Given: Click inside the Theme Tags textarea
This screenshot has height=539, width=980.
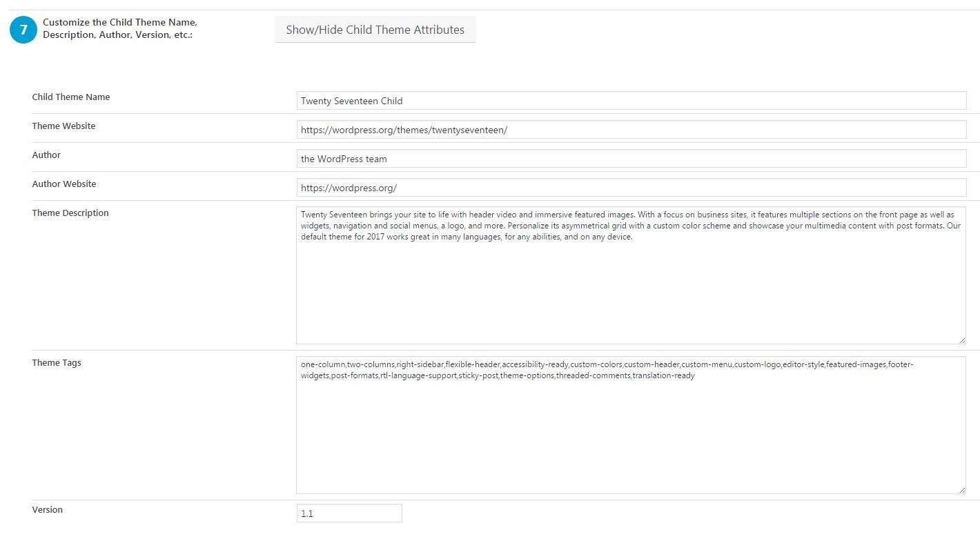Looking at the screenshot, I should (x=631, y=424).
